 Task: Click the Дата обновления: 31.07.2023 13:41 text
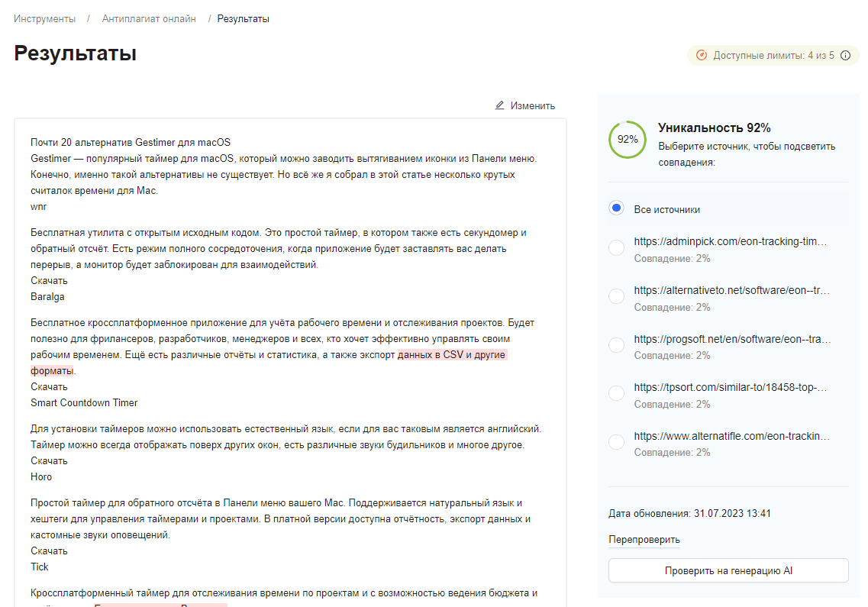[689, 513]
